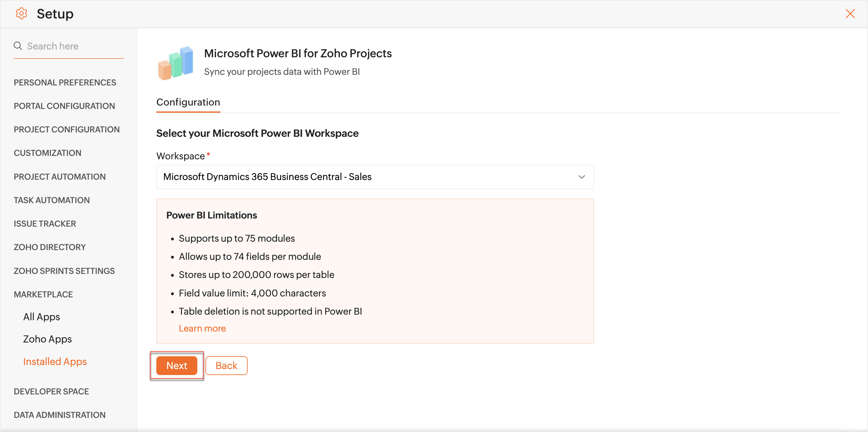Expand Portal Configuration section

coord(64,106)
